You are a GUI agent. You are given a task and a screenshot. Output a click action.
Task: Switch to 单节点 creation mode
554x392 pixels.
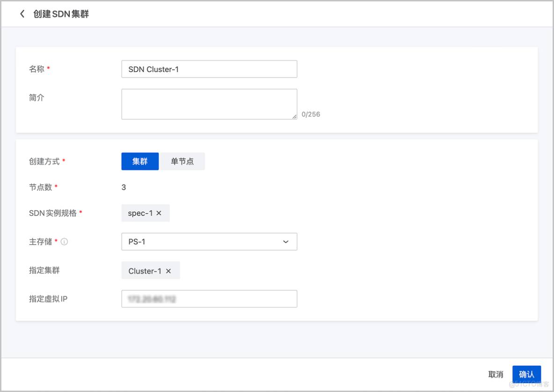click(x=182, y=161)
